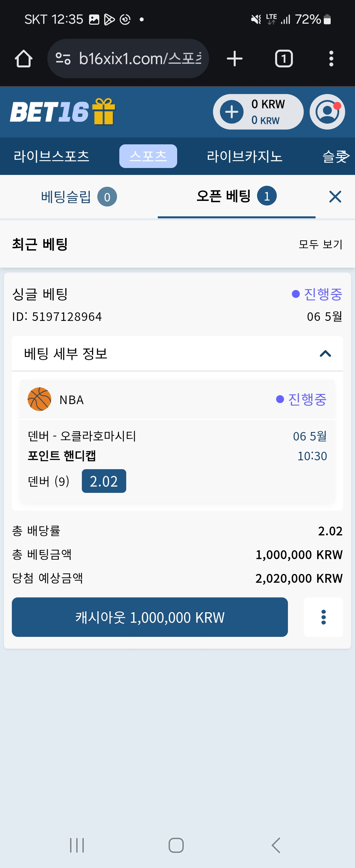The height and width of the screenshot is (868, 355).
Task: Open the 모두 보기 link
Action: click(320, 244)
